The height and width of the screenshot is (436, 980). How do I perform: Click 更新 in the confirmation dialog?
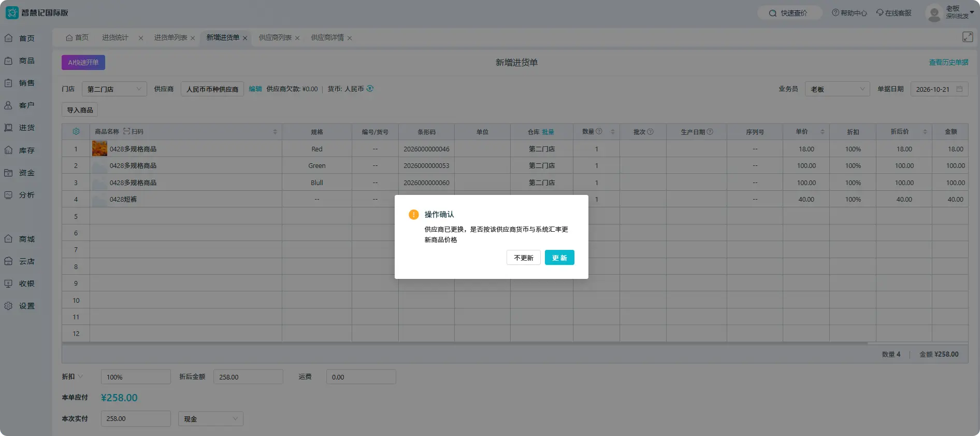[x=559, y=258]
